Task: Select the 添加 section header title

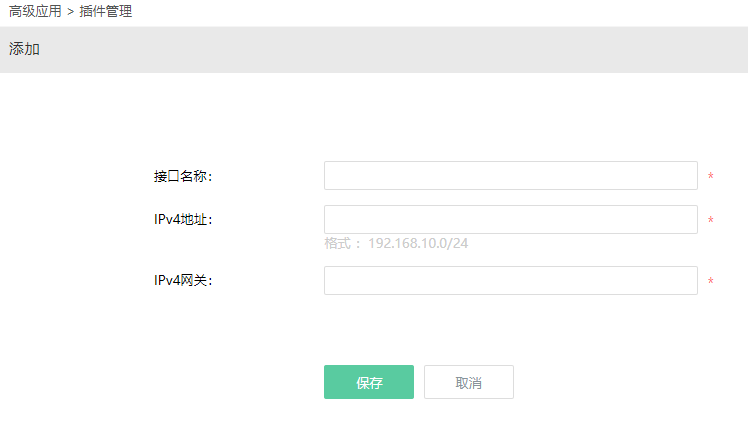Action: coord(24,49)
